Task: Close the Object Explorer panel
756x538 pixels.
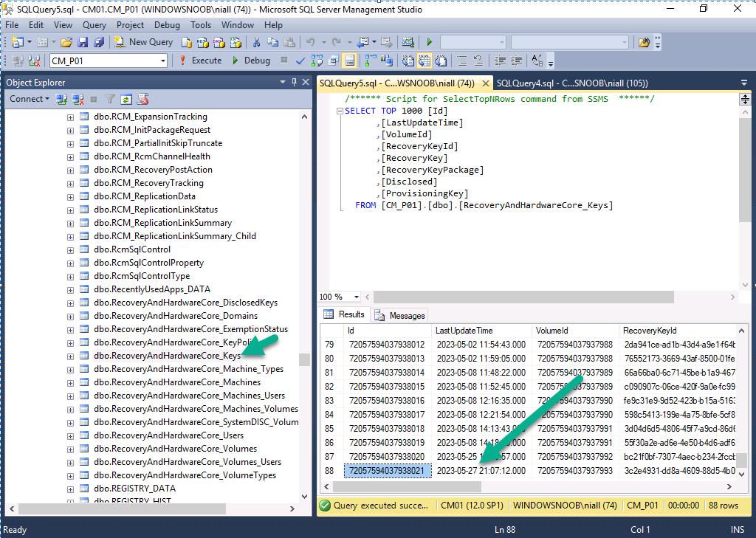Action: [x=306, y=83]
